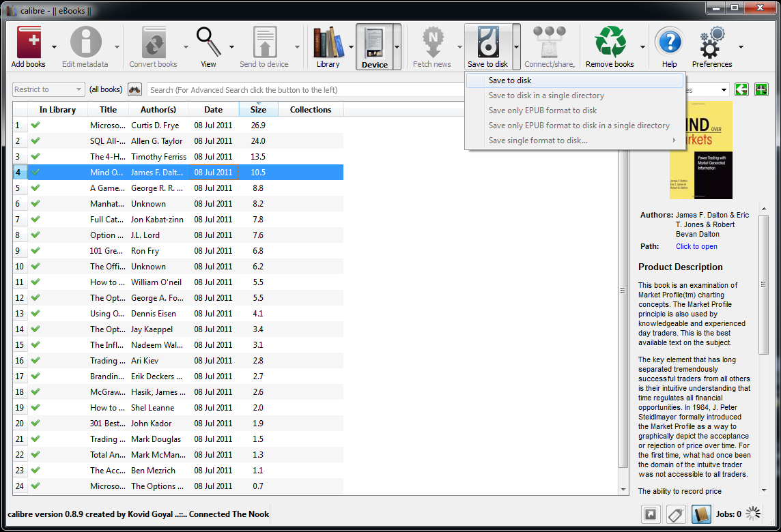Click the book details panel scrollbar
Viewport: 781px width, 532px height.
click(763, 284)
